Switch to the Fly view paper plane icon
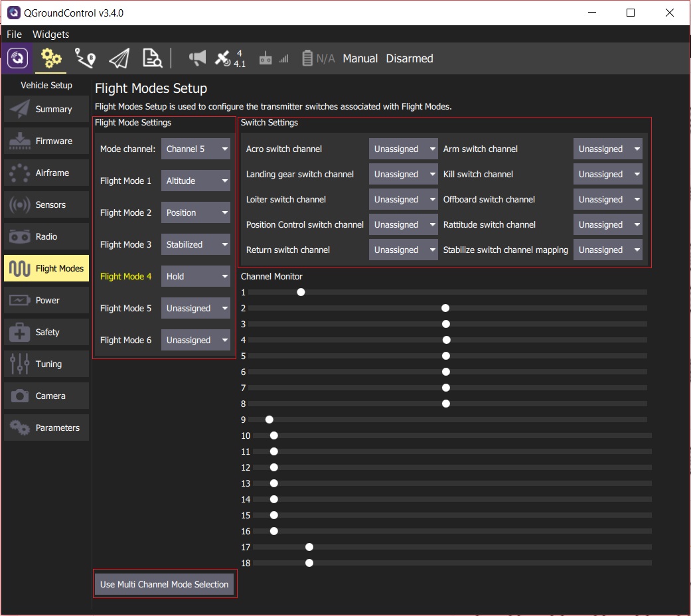Screen dimensions: 691x616 tap(118, 58)
